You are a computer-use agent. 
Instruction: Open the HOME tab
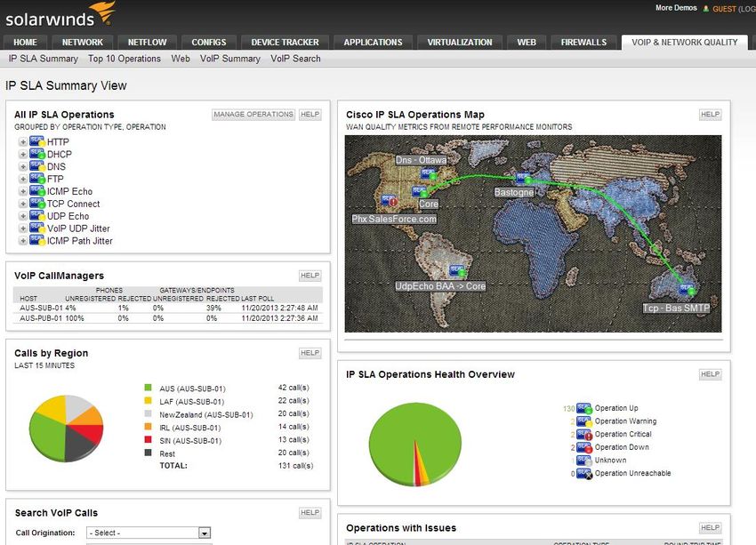pos(25,43)
